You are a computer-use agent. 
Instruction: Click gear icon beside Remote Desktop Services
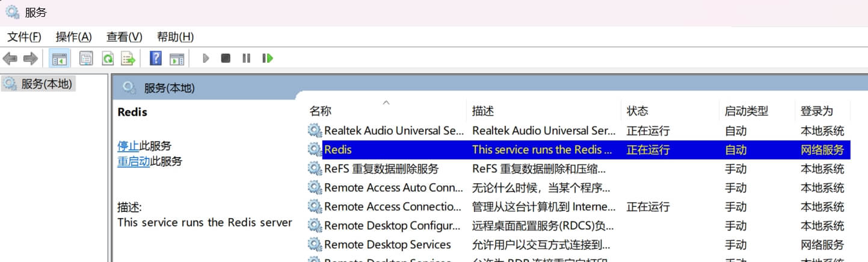coord(315,245)
